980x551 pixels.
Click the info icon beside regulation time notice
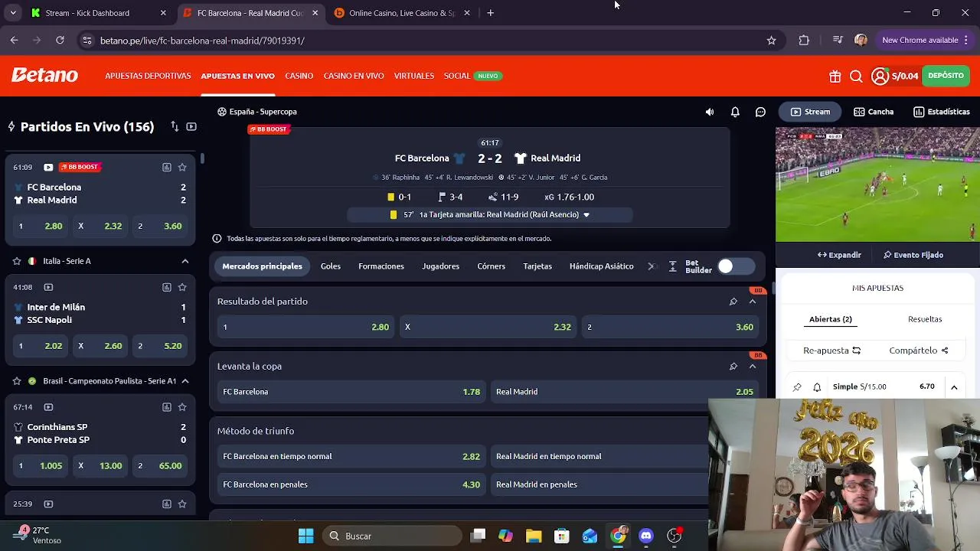pos(217,239)
